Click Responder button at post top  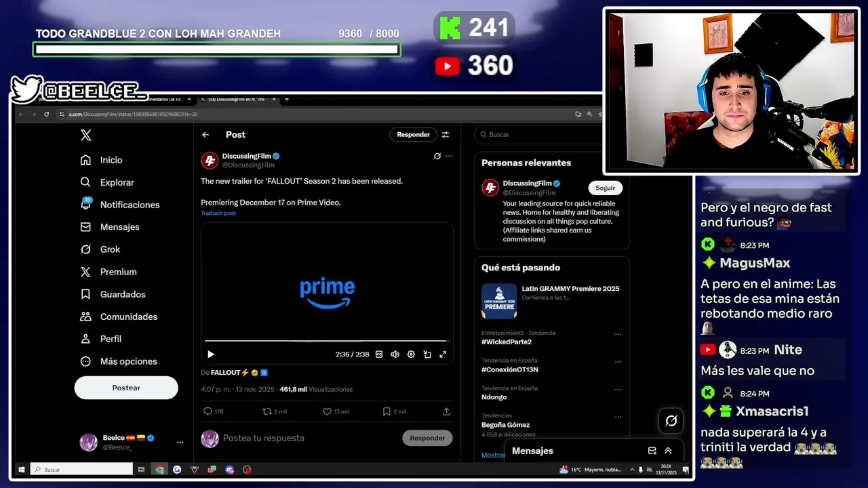coord(413,134)
